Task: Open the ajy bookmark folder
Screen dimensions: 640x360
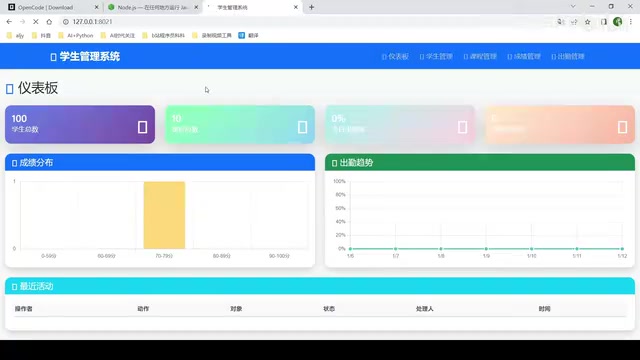Action: point(16,36)
